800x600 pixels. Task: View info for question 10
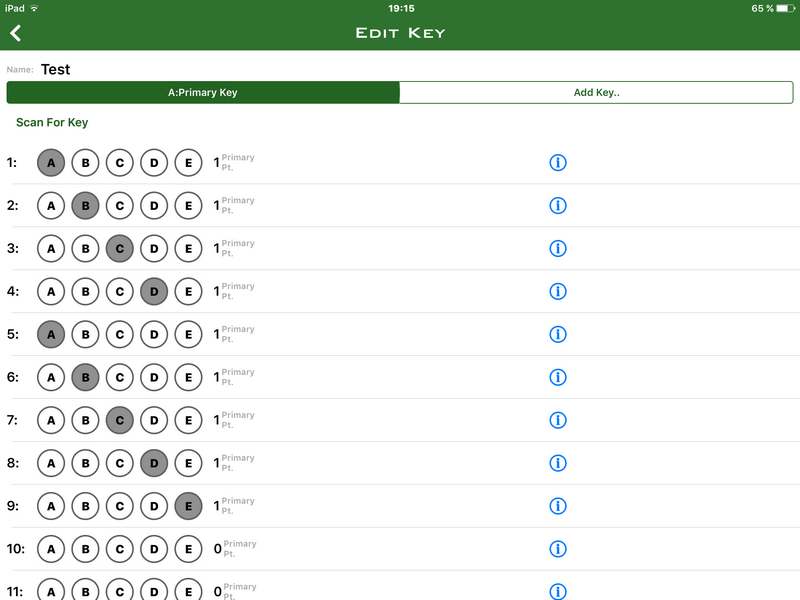point(558,548)
